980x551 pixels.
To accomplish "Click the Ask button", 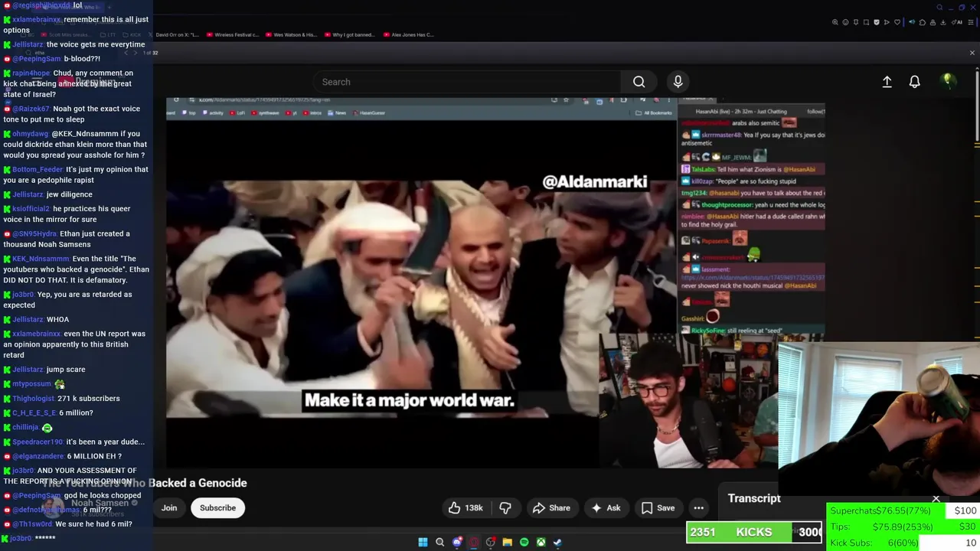I will [606, 508].
